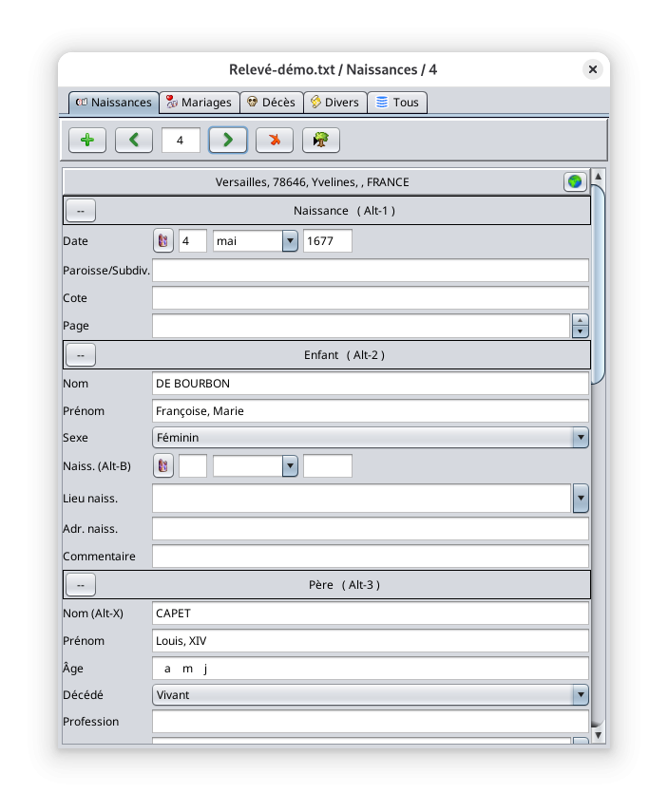Click the Nom field containing DE BOURBON
668x812 pixels.
coord(371,384)
